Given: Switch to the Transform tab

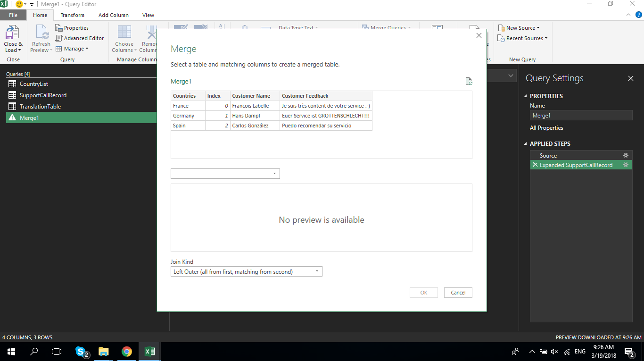Looking at the screenshot, I should click(72, 15).
